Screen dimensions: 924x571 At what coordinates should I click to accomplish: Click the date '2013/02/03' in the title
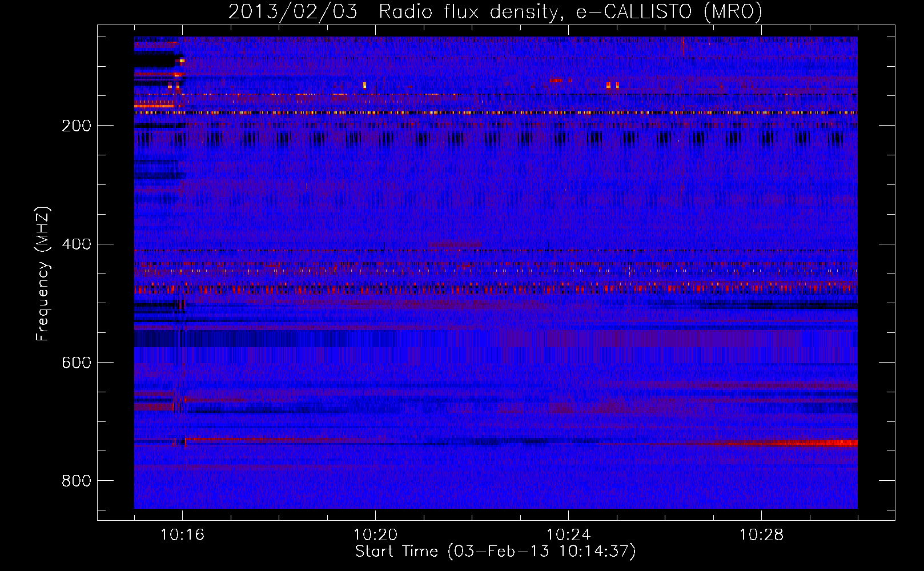click(293, 12)
